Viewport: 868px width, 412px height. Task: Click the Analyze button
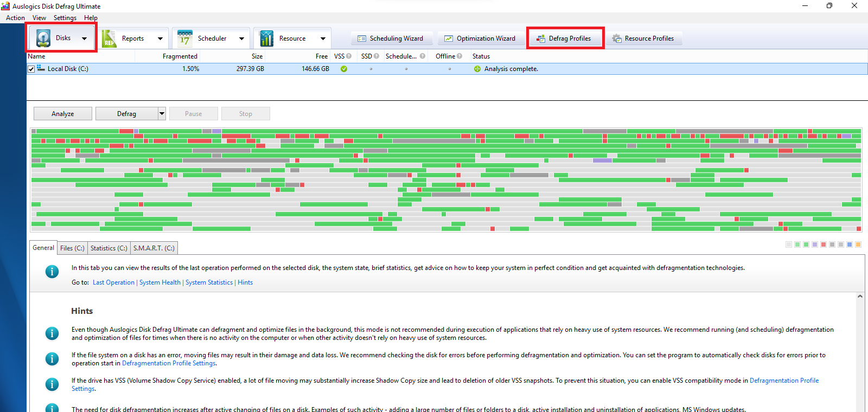(62, 114)
